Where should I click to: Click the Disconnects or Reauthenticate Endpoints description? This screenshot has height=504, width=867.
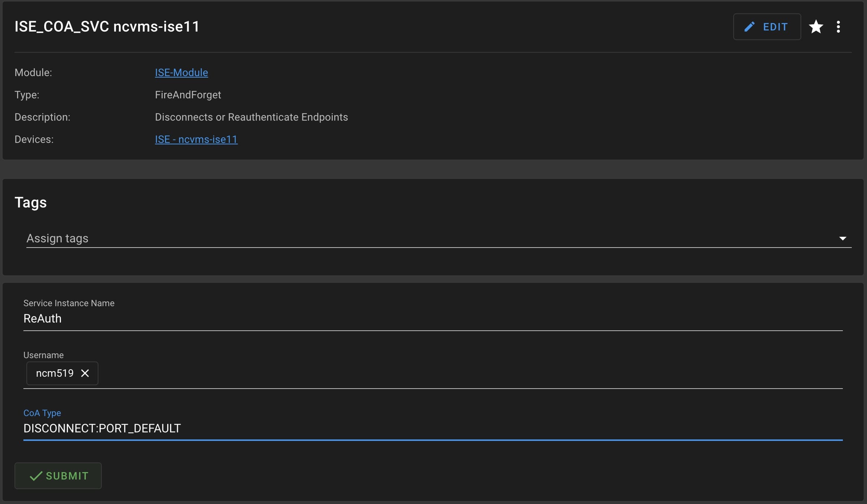(x=251, y=117)
